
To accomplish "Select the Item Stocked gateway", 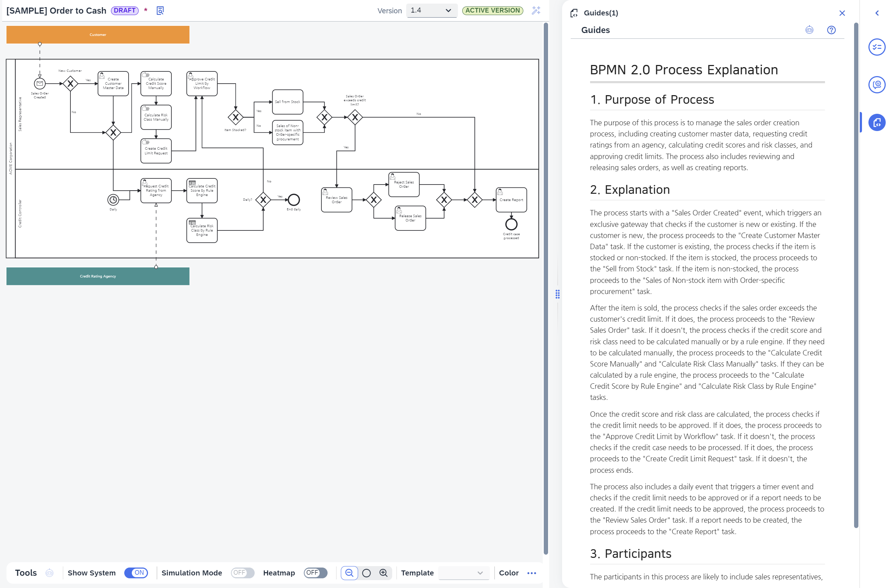I will point(236,117).
